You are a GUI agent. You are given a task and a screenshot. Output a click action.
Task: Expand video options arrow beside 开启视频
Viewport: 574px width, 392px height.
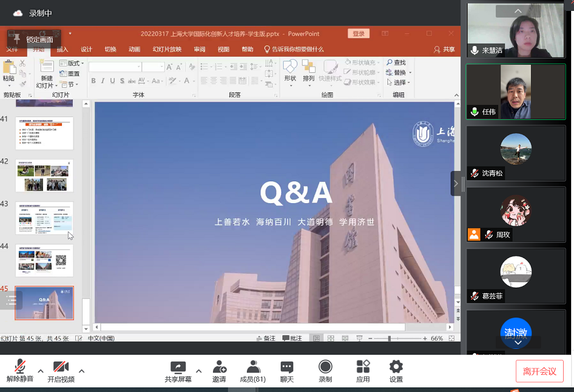82,371
